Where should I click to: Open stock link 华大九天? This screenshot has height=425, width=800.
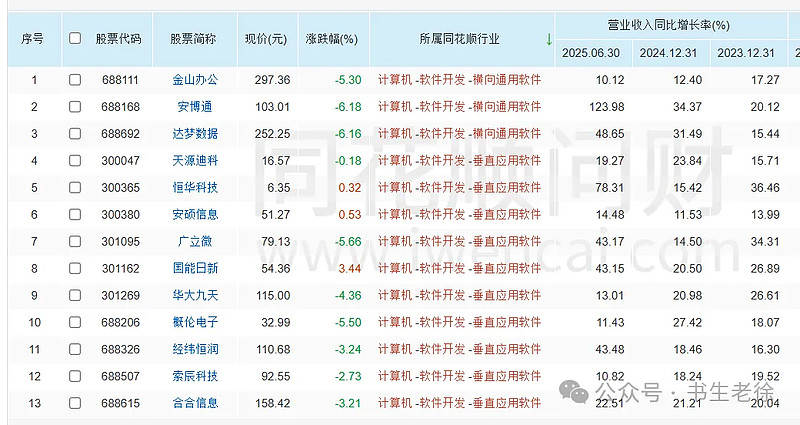(x=195, y=295)
